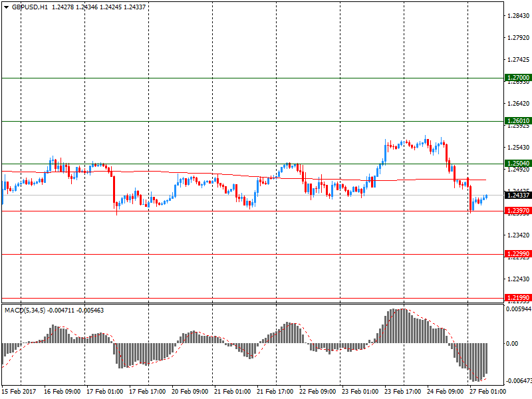The height and width of the screenshot is (399, 532).
Task: Select the 15 Feb 2017 time axis label
Action: pyautogui.click(x=19, y=392)
